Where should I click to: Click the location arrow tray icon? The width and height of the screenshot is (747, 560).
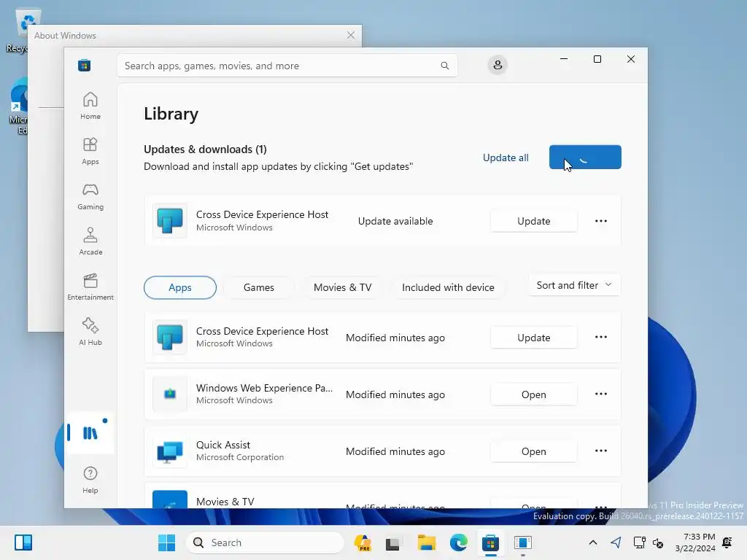pyautogui.click(x=616, y=542)
